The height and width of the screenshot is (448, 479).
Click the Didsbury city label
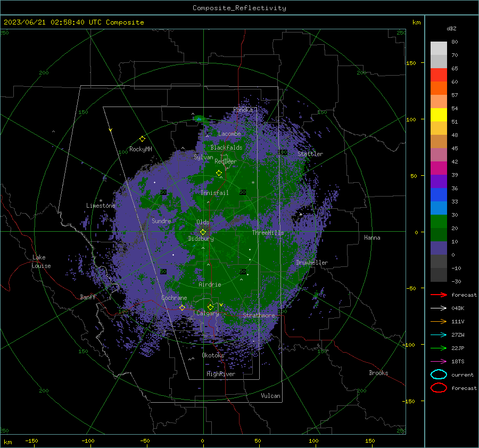tap(201, 239)
